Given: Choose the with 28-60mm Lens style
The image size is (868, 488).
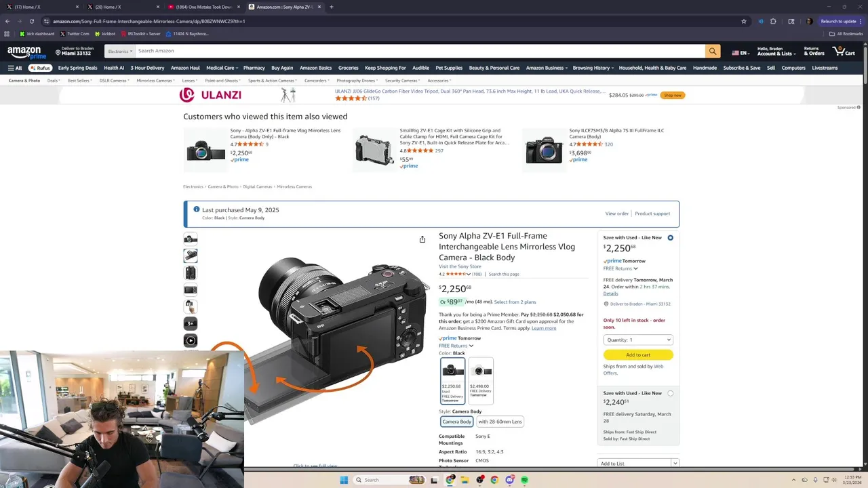Looking at the screenshot, I should (x=500, y=422).
